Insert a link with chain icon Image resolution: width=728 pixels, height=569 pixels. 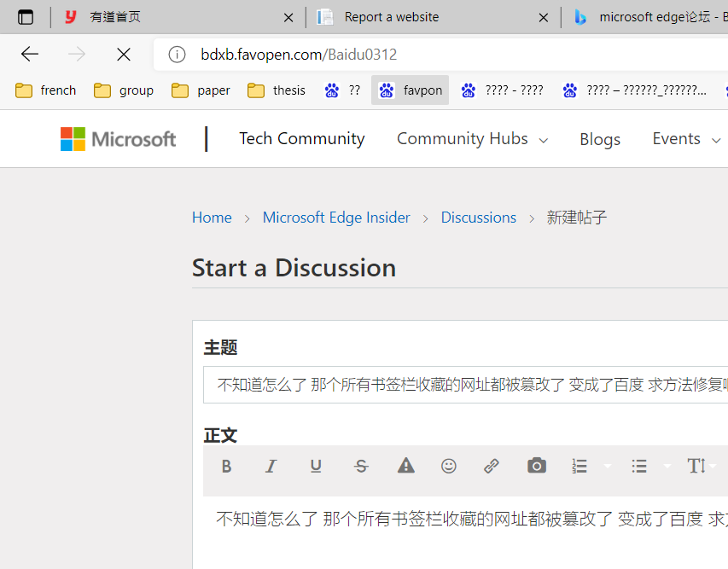[x=492, y=466]
